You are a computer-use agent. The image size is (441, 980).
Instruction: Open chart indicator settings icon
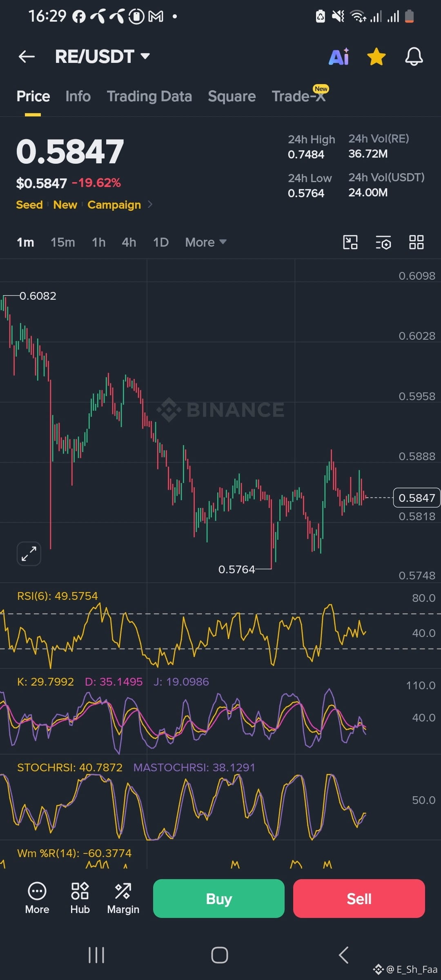tap(383, 242)
